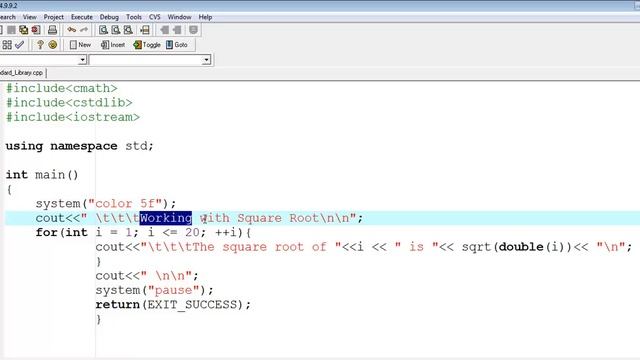The image size is (640, 360).
Task: Open the Project menu
Action: [53, 17]
